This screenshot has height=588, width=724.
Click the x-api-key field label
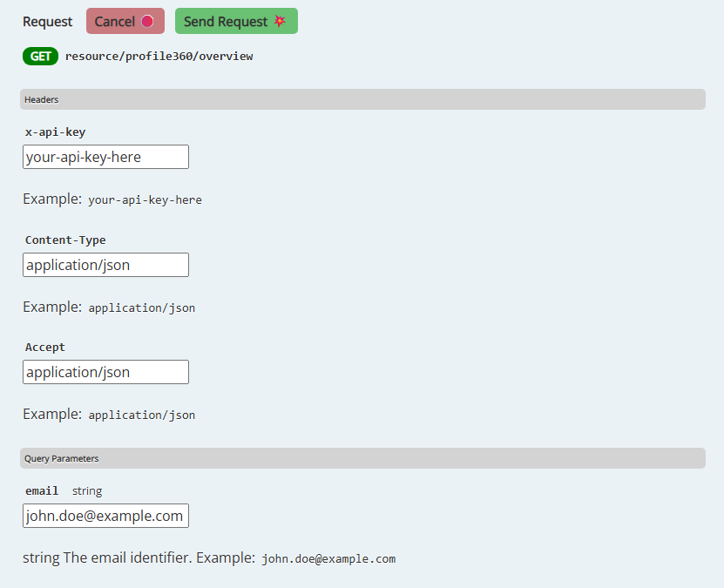click(55, 132)
